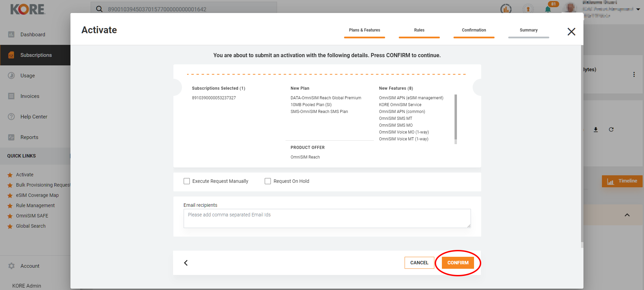Click the Email recipients text field
644x290 pixels.
point(327,218)
